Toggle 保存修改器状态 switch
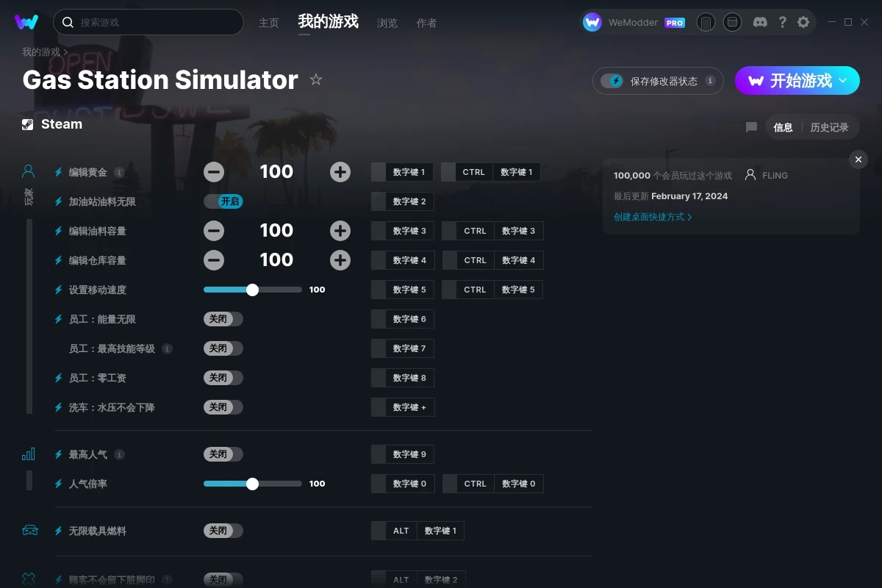Viewport: 882px width, 588px height. pyautogui.click(x=612, y=81)
